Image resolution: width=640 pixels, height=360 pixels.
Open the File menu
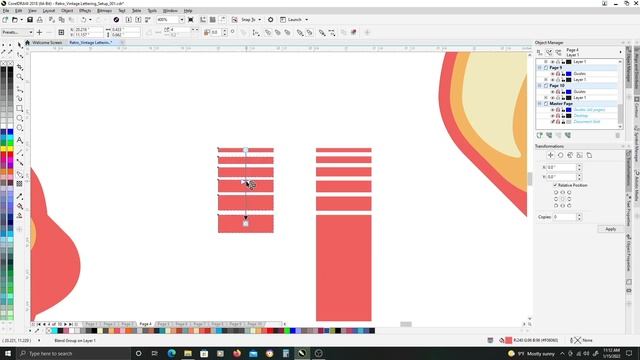point(6,11)
